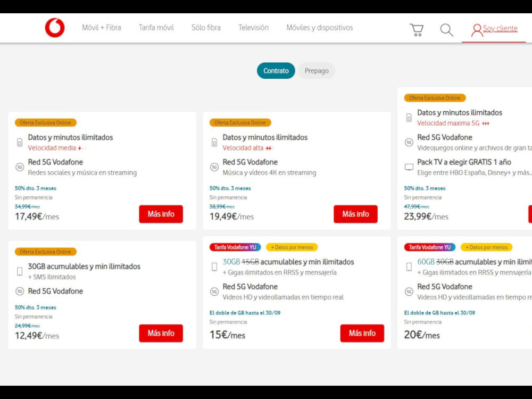
Task: Click + SMS Ilimitados text
Action: point(52,277)
